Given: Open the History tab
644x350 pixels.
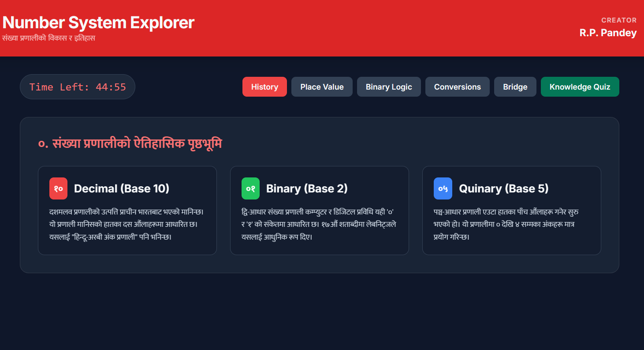Looking at the screenshot, I should 264,87.
